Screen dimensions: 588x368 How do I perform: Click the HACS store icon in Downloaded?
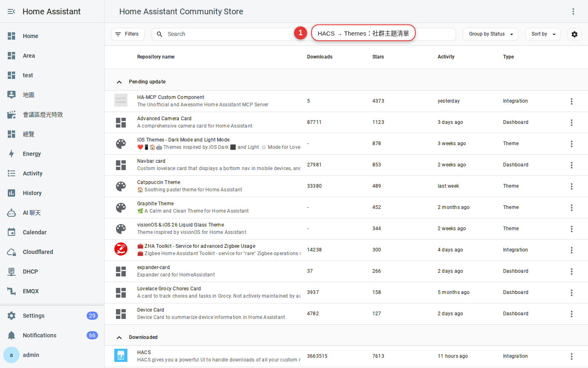tap(121, 355)
